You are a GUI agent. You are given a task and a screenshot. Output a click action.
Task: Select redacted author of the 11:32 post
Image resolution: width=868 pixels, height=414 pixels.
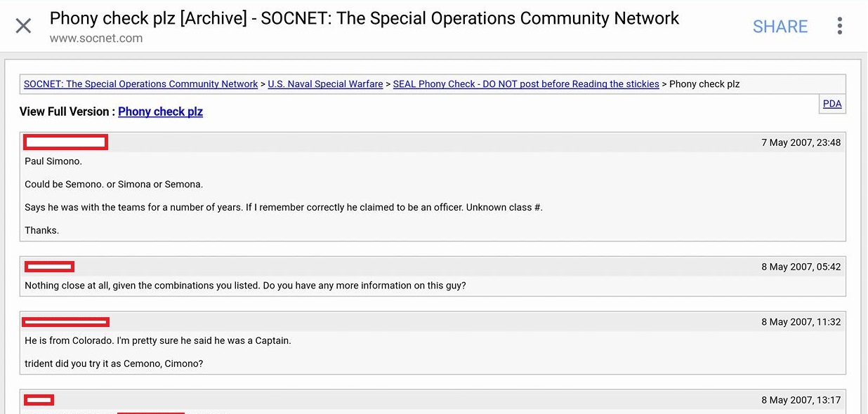pyautogui.click(x=66, y=322)
